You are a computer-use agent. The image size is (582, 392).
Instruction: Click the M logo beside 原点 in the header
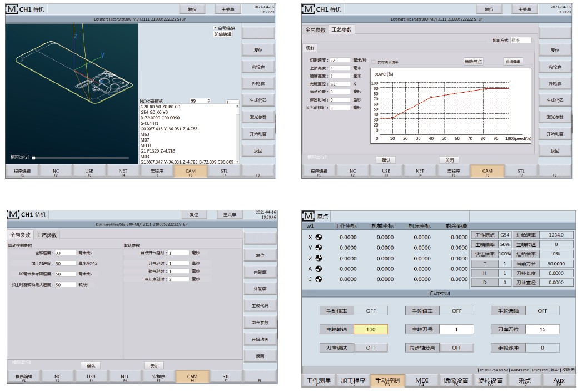(x=307, y=215)
